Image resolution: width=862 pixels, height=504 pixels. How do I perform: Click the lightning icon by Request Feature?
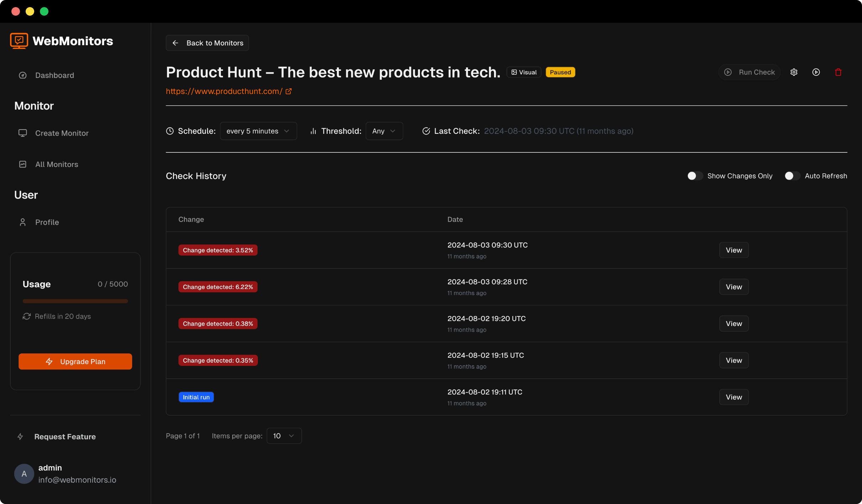(20, 437)
